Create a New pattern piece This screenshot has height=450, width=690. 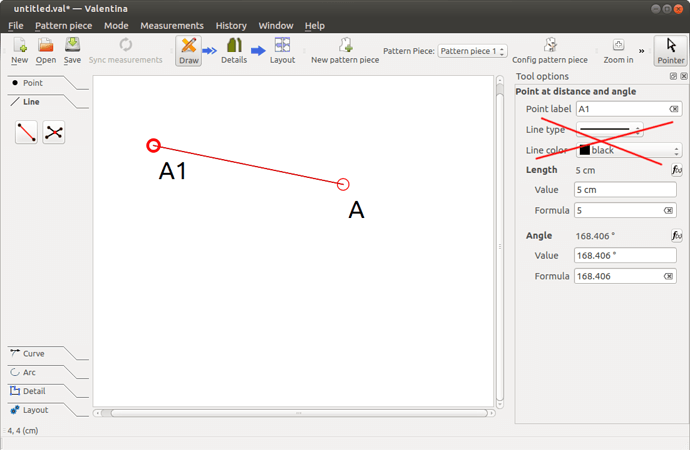(345, 51)
